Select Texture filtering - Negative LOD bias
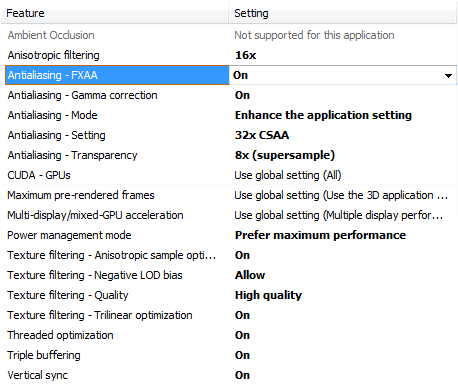This screenshot has height=389, width=458. pos(95,275)
